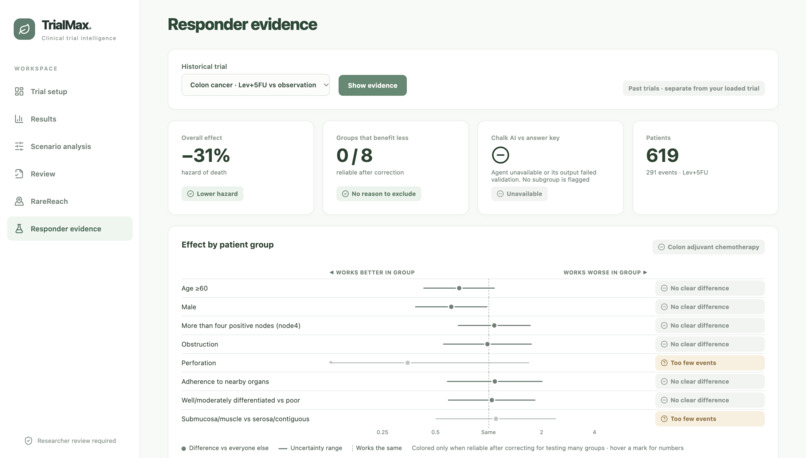
Task: Click the Male row forest plot point
Action: [x=451, y=307]
